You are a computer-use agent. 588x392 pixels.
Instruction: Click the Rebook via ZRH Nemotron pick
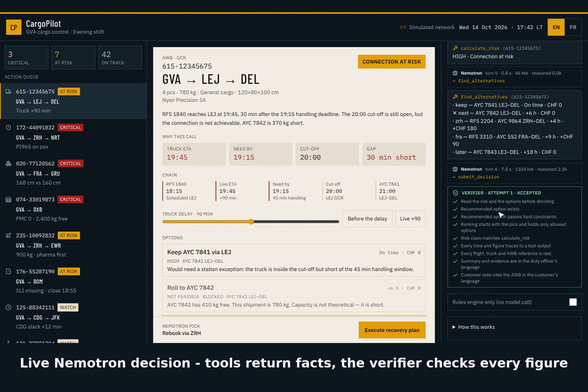(182, 333)
